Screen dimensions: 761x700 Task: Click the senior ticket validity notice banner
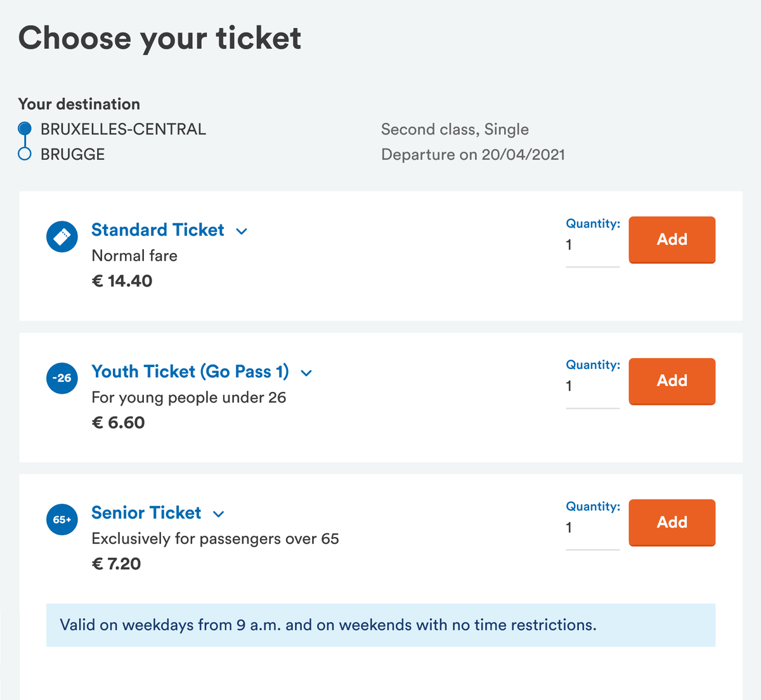[380, 625]
